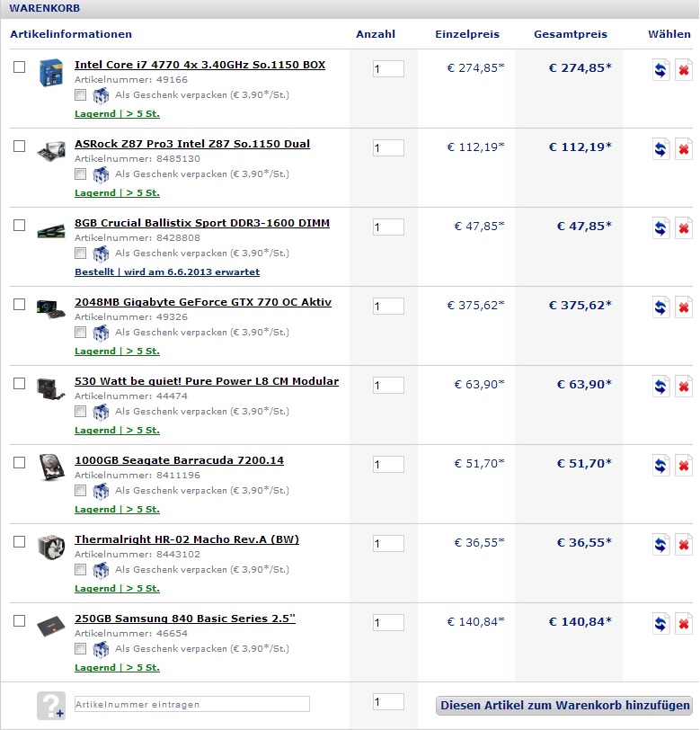
Task: Open the 'Bestellt | wird am 6.6.2013 erwartet' link
Action: click(x=167, y=272)
